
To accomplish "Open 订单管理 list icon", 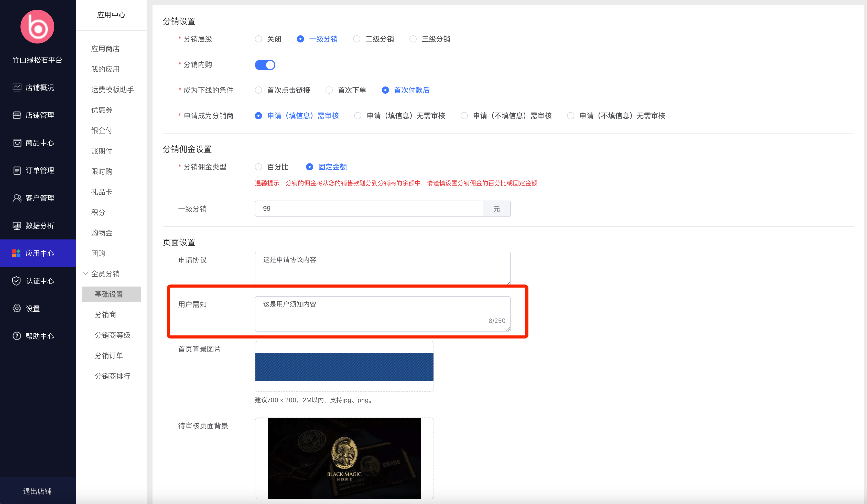I will point(17,171).
